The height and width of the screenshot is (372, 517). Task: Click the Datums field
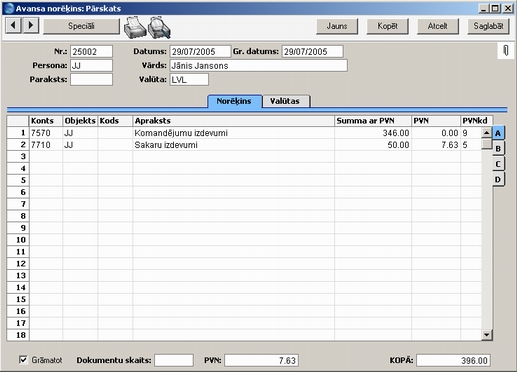200,52
